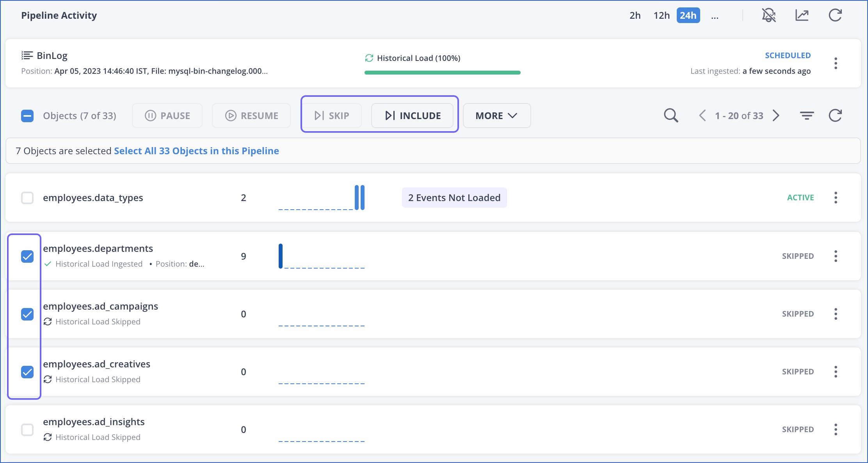
Task: Open more time range options ellipsis
Action: pos(715,16)
